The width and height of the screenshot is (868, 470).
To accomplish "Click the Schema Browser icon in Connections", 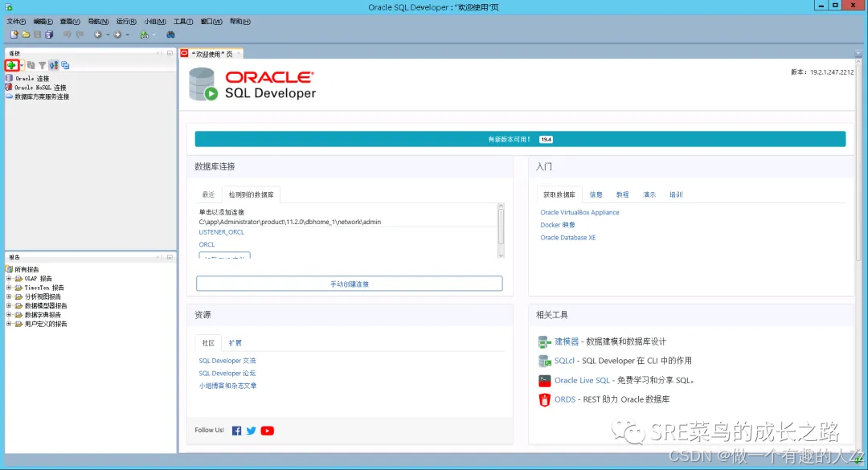I will pos(54,65).
